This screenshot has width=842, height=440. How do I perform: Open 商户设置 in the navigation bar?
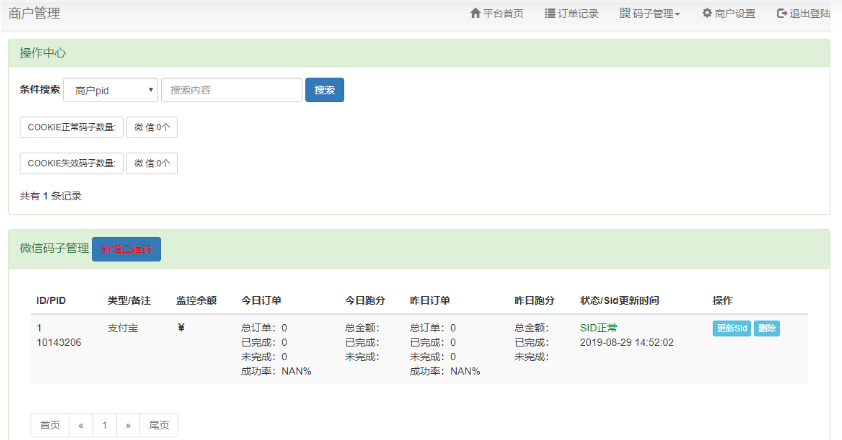pos(729,13)
